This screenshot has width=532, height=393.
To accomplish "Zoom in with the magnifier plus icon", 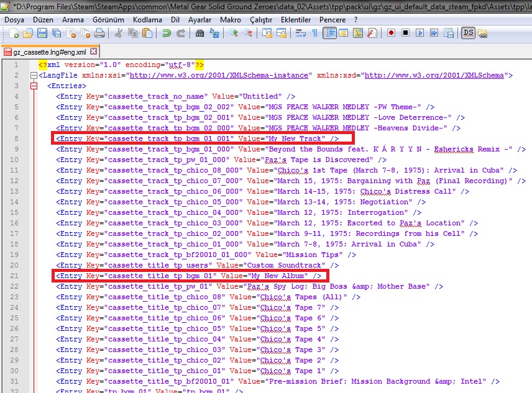I will 234,33.
